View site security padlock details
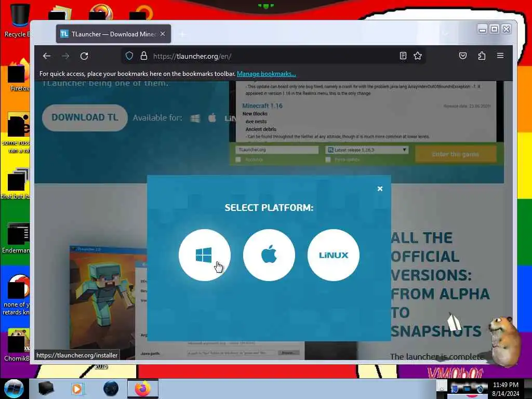This screenshot has height=399, width=532. point(144,56)
